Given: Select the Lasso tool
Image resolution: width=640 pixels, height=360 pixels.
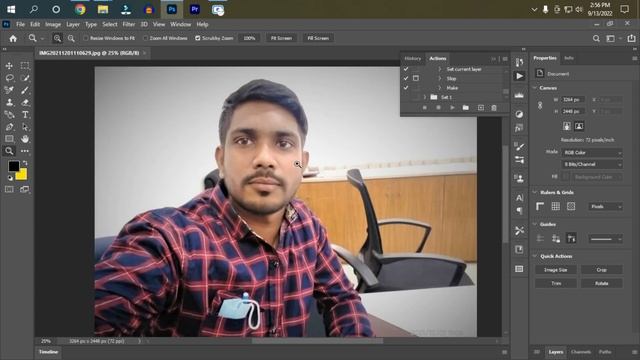Looking at the screenshot, I should [9, 78].
